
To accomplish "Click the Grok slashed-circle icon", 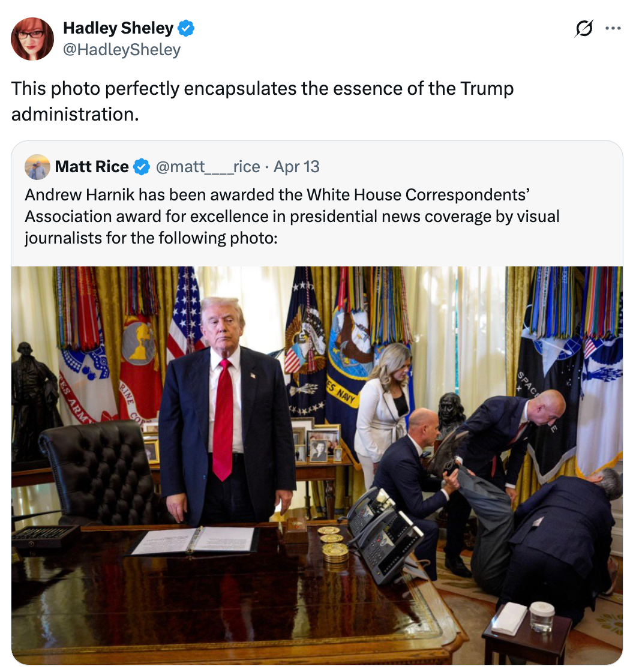I will 584,28.
